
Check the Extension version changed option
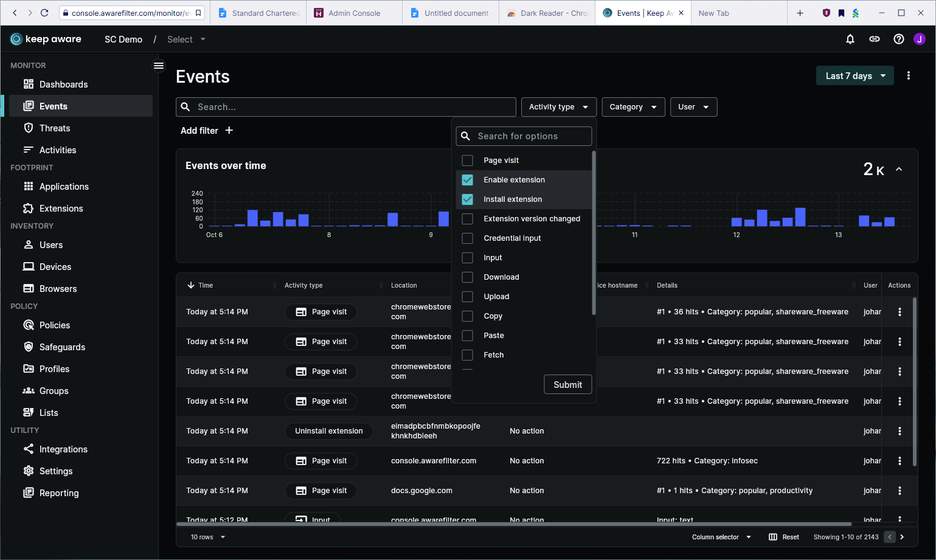pyautogui.click(x=468, y=219)
